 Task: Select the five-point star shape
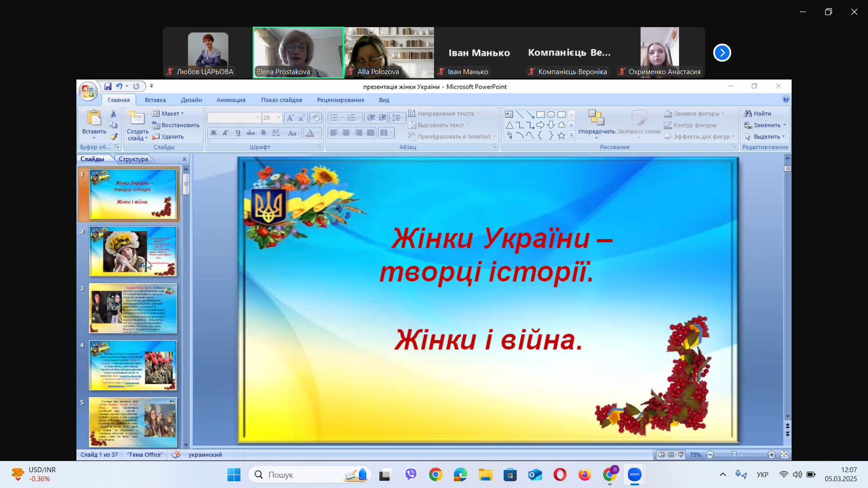point(561,136)
